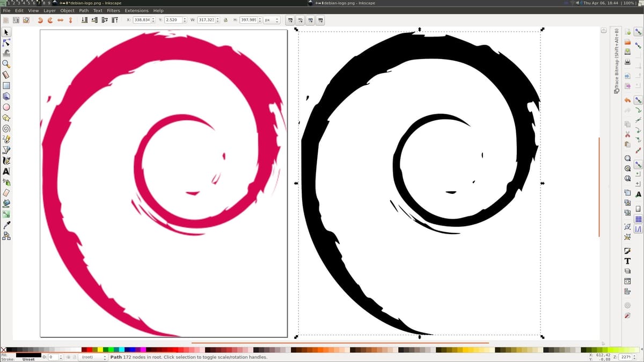
Task: Increase width W with stepper arrow
Action: 217,18
